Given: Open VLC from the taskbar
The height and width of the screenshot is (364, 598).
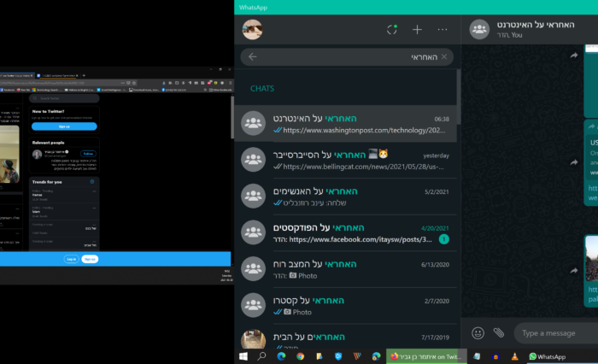Looking at the screenshot, I should coord(514,356).
